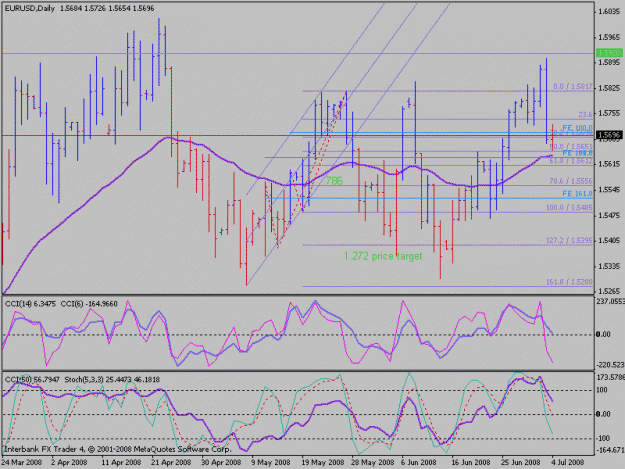The image size is (625, 469).
Task: Click the '30 Apr 2008' date label
Action: (221, 462)
